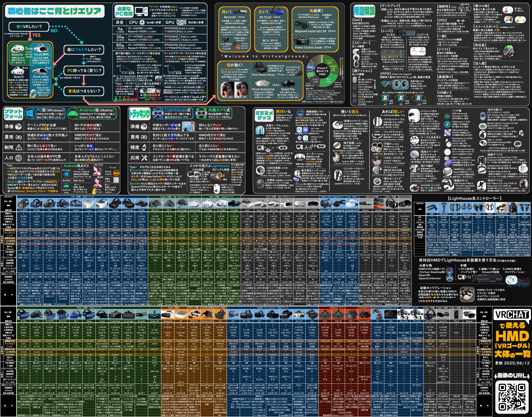The image size is (532, 417).
Task: Click the Lighthouse式 tracking icon
Action: (158, 114)
